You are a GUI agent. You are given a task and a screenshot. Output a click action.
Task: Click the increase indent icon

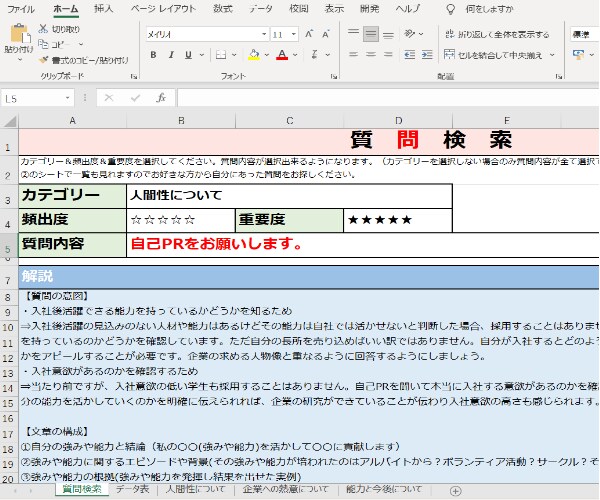[427, 55]
